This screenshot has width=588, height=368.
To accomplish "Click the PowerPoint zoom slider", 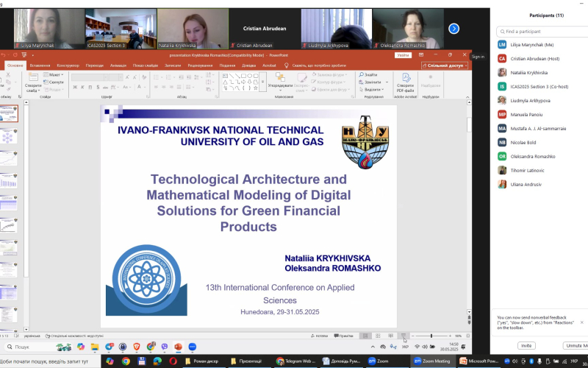I will click(431, 336).
